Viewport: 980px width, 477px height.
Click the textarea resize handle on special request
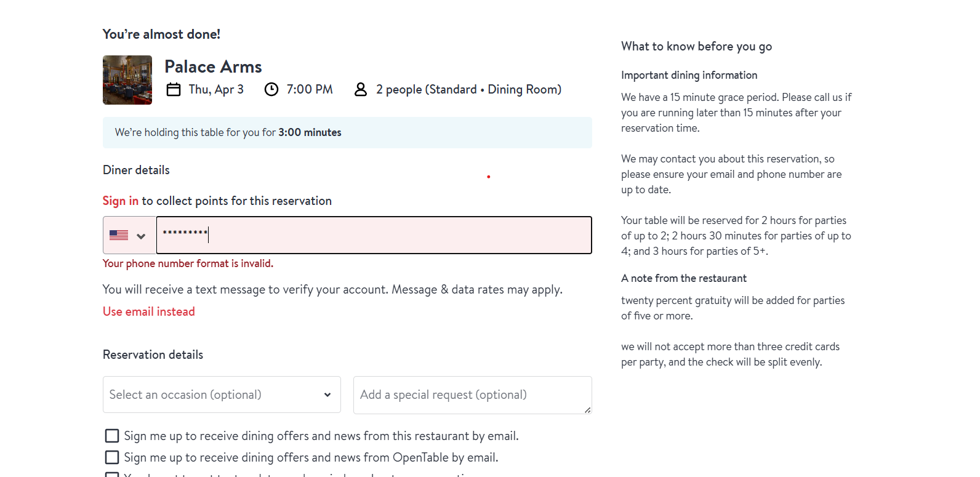pyautogui.click(x=587, y=409)
